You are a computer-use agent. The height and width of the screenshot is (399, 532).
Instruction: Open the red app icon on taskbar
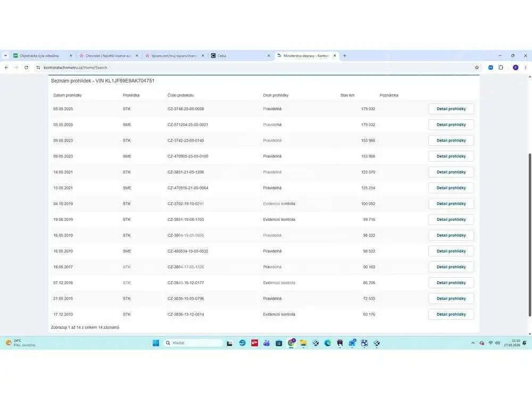254,343
